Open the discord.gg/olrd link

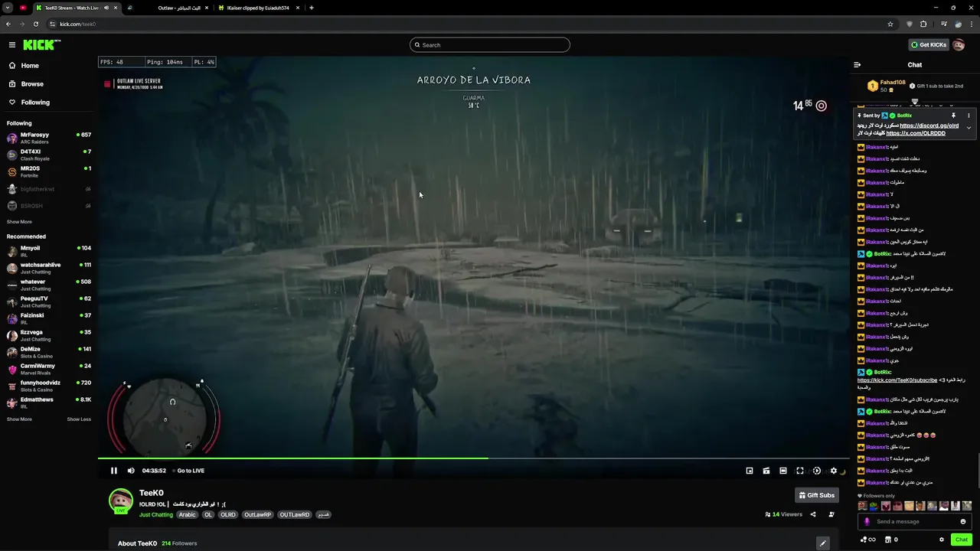click(x=929, y=126)
